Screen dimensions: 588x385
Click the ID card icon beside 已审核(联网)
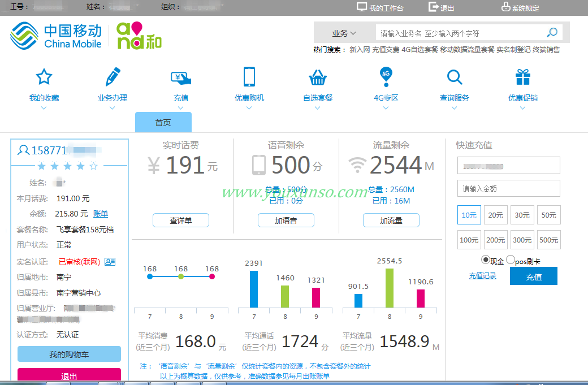click(x=110, y=262)
